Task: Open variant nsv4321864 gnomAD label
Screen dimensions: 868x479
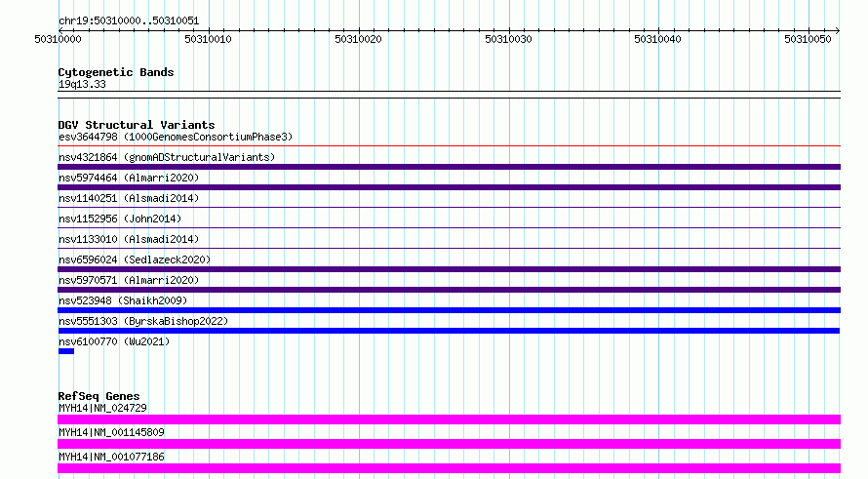Action: (x=167, y=157)
